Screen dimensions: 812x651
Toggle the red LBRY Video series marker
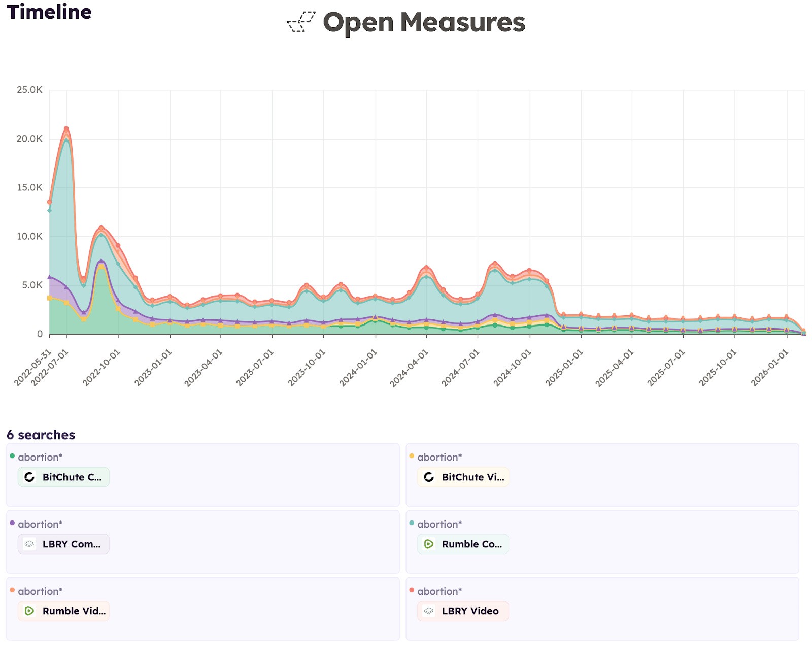coord(412,591)
